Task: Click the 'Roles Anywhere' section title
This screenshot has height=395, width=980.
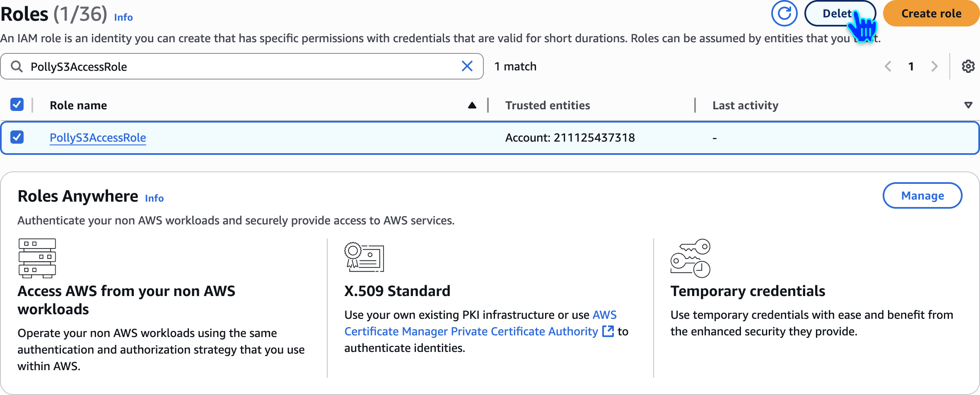Action: coord(78,196)
